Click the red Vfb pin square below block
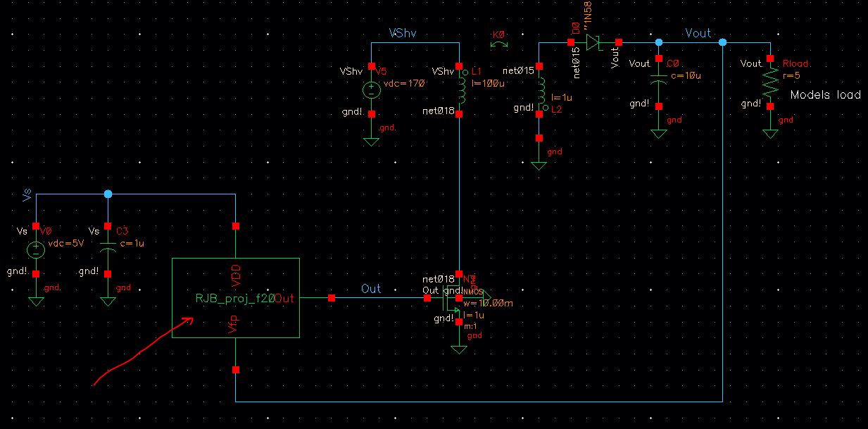 [x=236, y=370]
